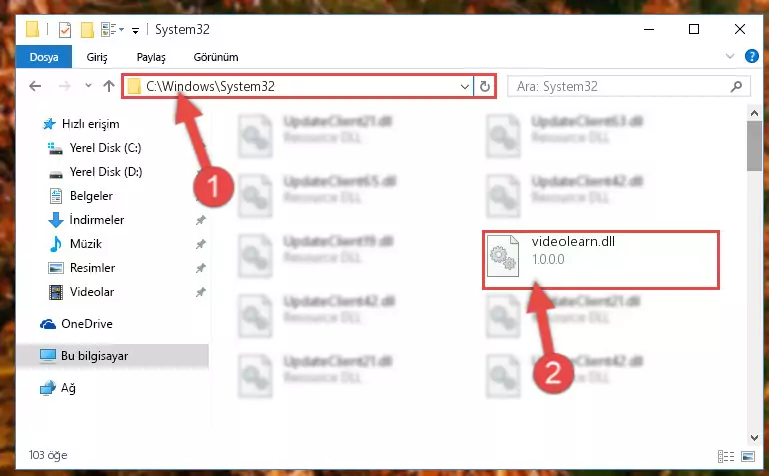Image resolution: width=769 pixels, height=476 pixels.
Task: Click the search magnifier icon
Action: click(x=736, y=87)
